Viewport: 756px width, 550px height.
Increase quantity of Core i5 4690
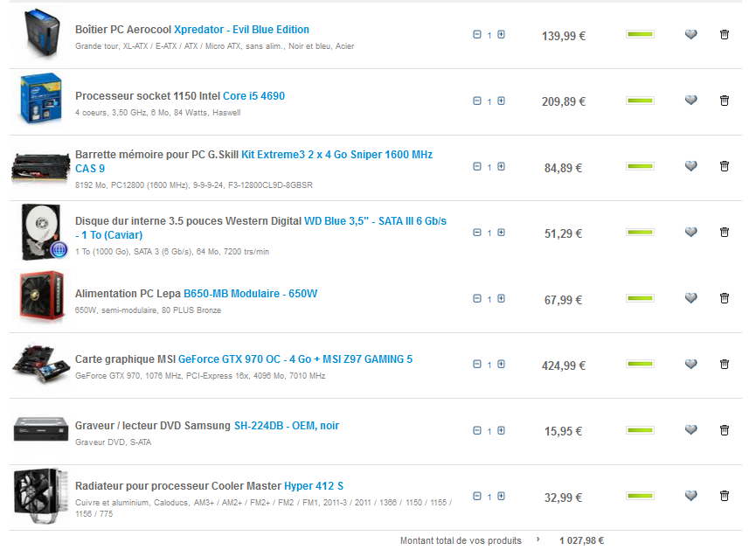[501, 101]
